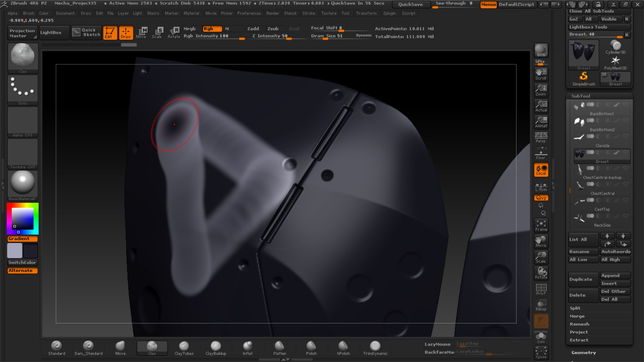Image resolution: width=644 pixels, height=362 pixels.
Task: Toggle Transp transparency mode
Action: pyautogui.click(x=541, y=305)
